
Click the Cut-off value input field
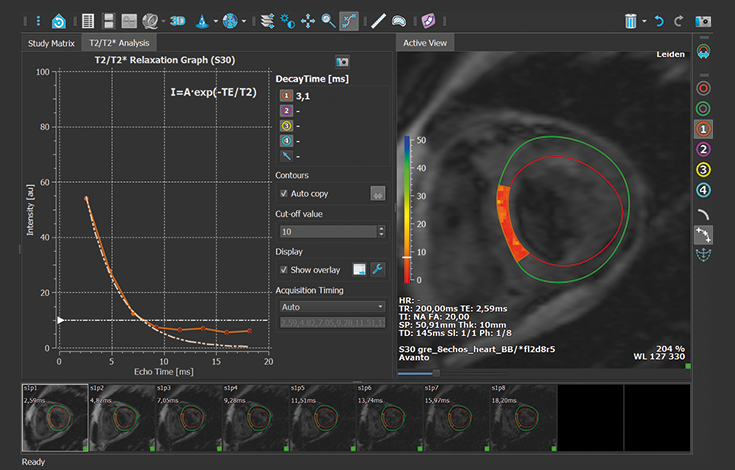click(x=325, y=231)
